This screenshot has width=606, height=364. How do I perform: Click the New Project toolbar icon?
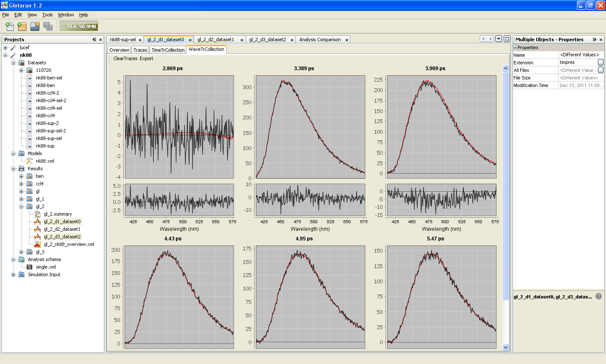click(x=22, y=26)
